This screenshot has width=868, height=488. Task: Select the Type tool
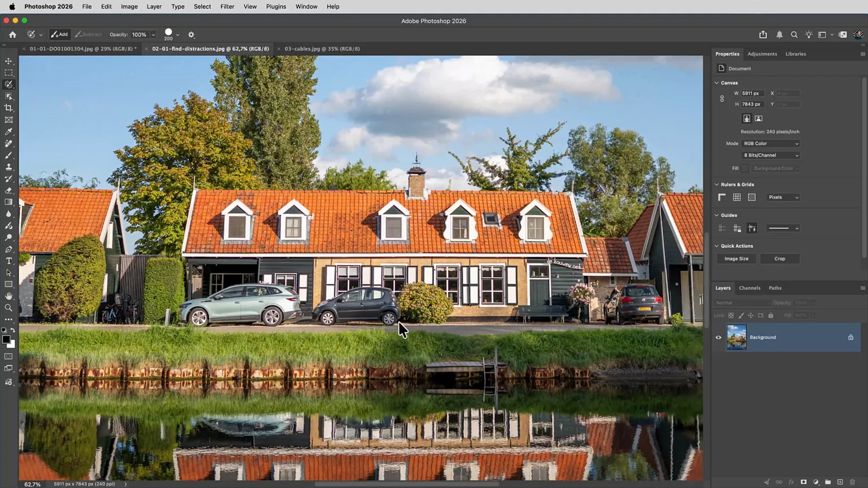[x=9, y=261]
